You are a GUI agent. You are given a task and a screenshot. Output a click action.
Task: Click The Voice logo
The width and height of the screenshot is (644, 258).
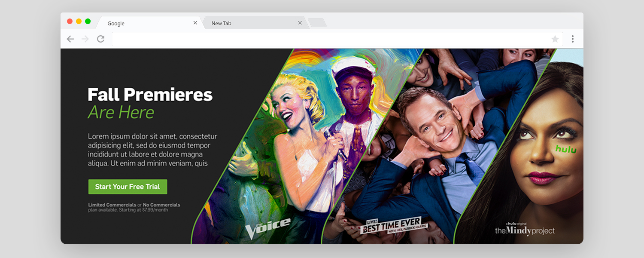(x=267, y=227)
